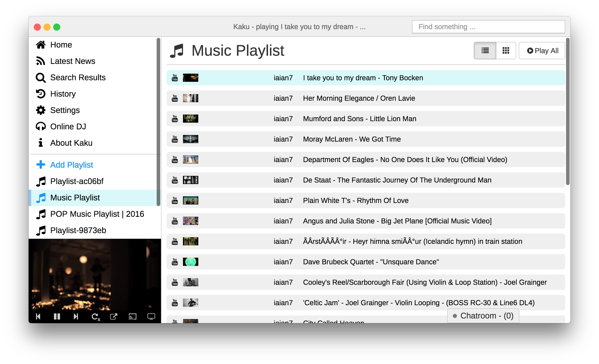Click the Mumford and Sons track thumbnail
Screen dimensions: 599x364
[190, 119]
